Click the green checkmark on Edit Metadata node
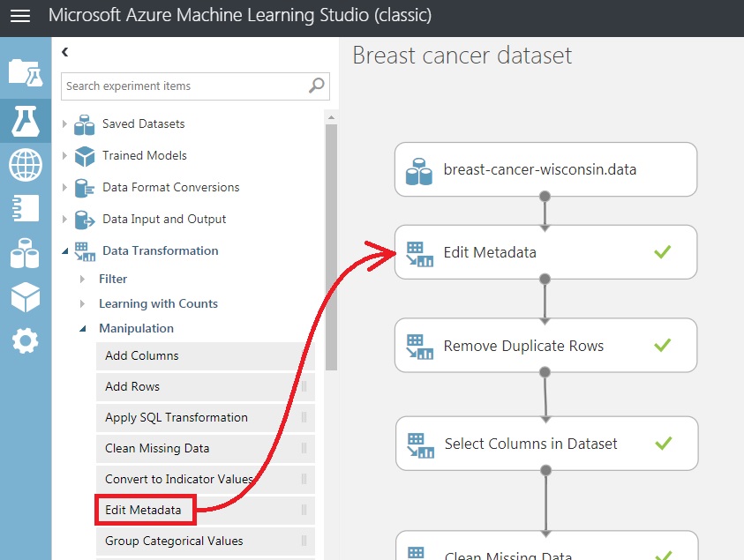This screenshot has height=560, width=744. coord(663,252)
